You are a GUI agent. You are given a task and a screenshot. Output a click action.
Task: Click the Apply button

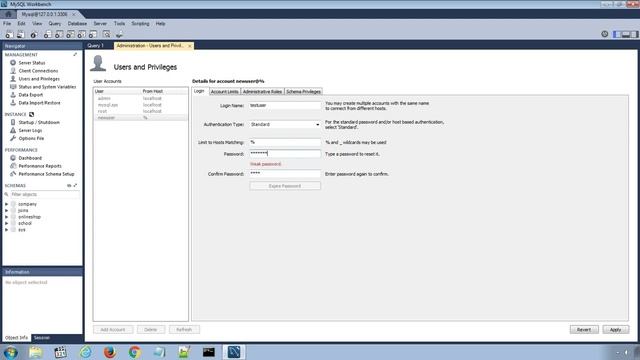click(x=616, y=330)
